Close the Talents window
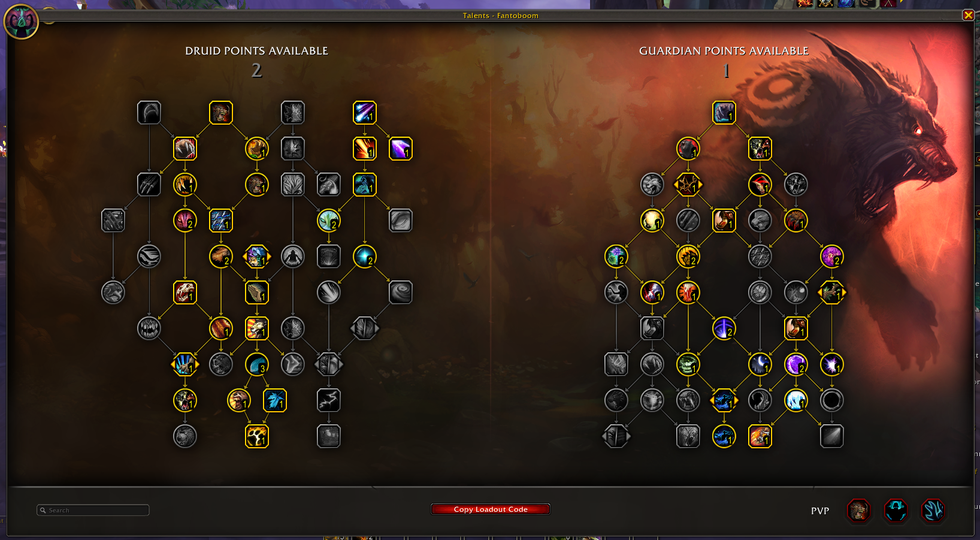 (968, 15)
